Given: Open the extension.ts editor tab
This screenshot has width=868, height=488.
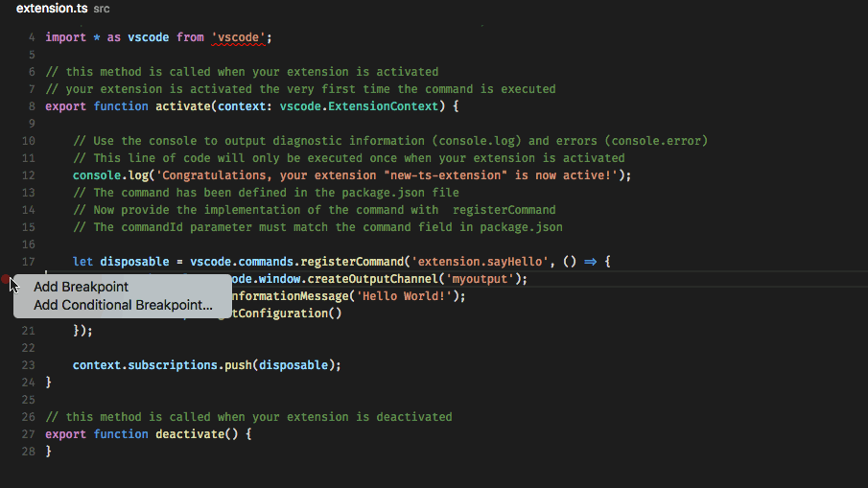Looking at the screenshot, I should [x=52, y=8].
